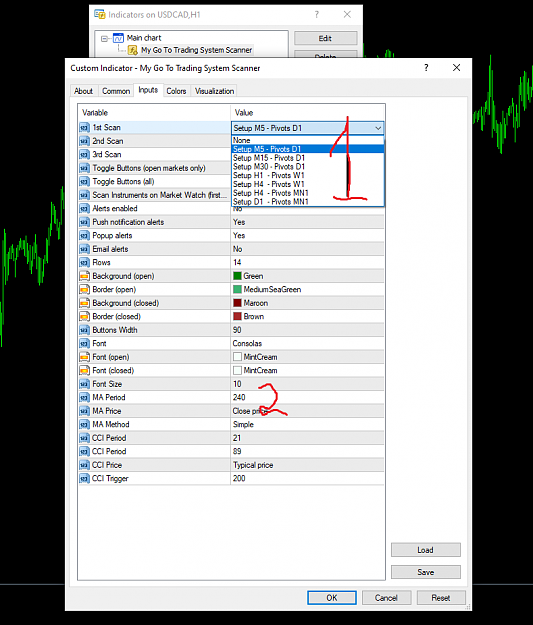The width and height of the screenshot is (533, 625).
Task: Switch to the Visualization tab
Action: click(214, 91)
